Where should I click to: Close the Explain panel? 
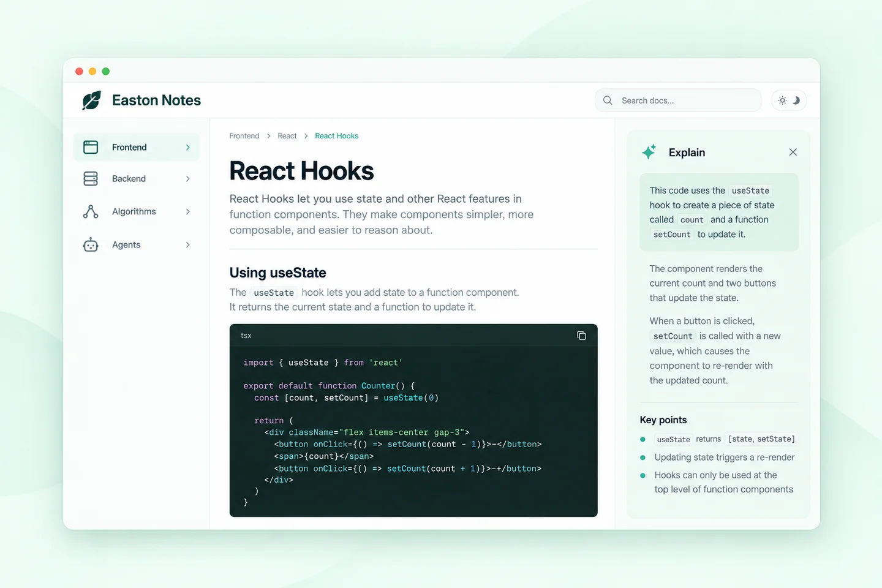pos(793,152)
